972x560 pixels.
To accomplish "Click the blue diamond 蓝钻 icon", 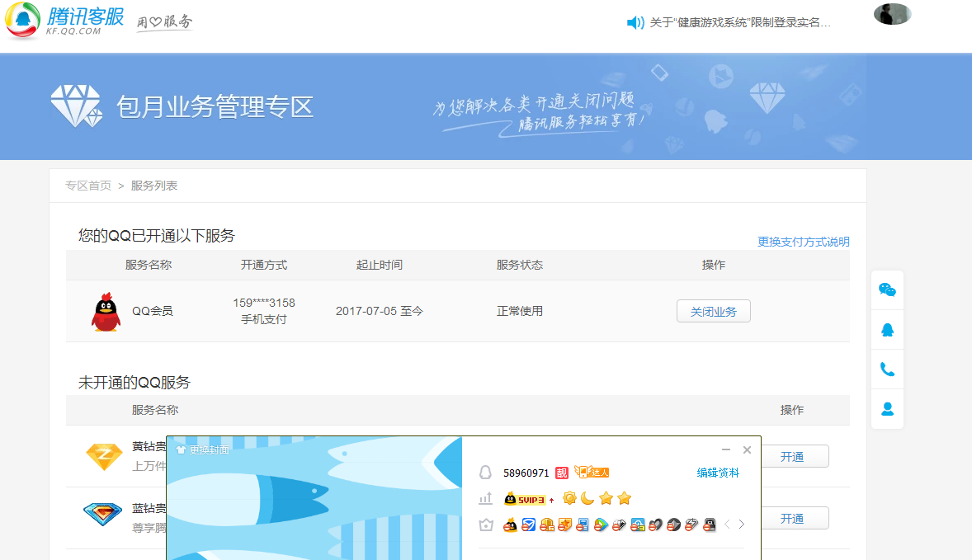I will coord(103,514).
